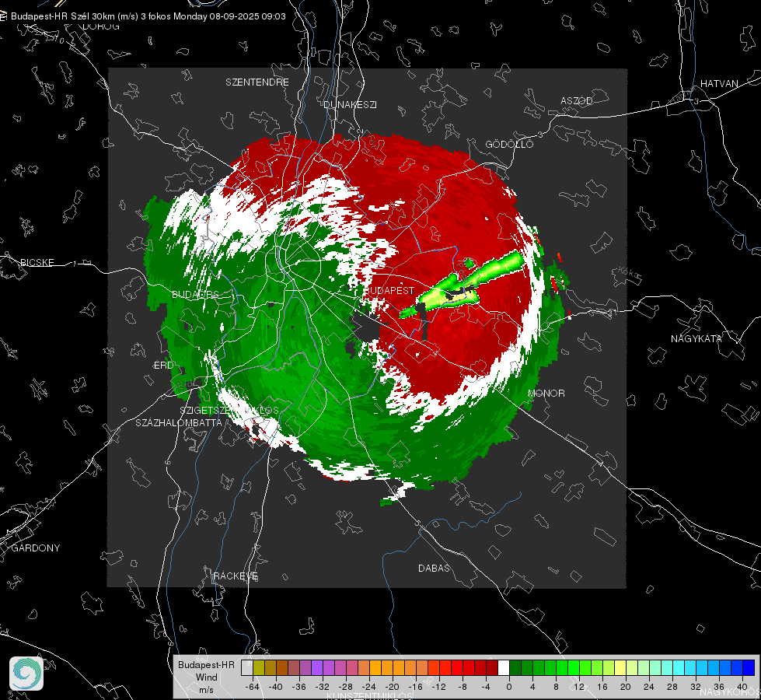The height and width of the screenshot is (700, 761).
Task: Click the GARDONY town label
Action: (36, 548)
